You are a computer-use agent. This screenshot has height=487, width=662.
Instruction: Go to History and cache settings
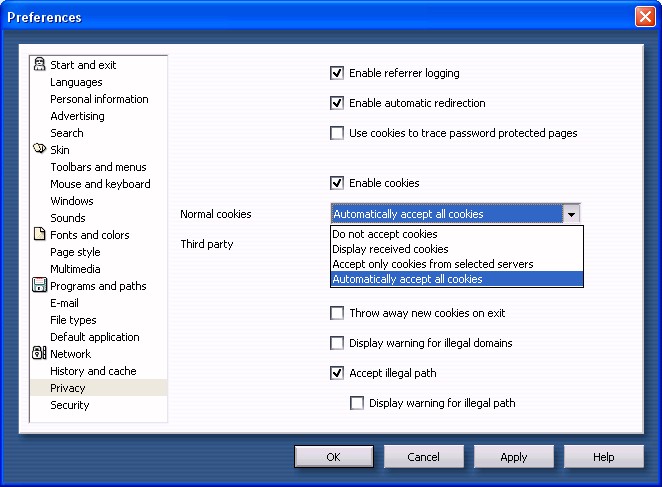pyautogui.click(x=93, y=371)
